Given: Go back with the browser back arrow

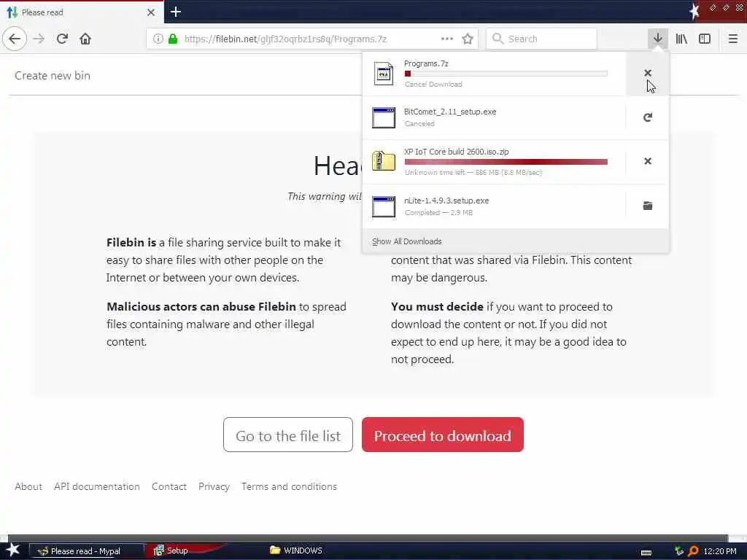Looking at the screenshot, I should coord(15,39).
